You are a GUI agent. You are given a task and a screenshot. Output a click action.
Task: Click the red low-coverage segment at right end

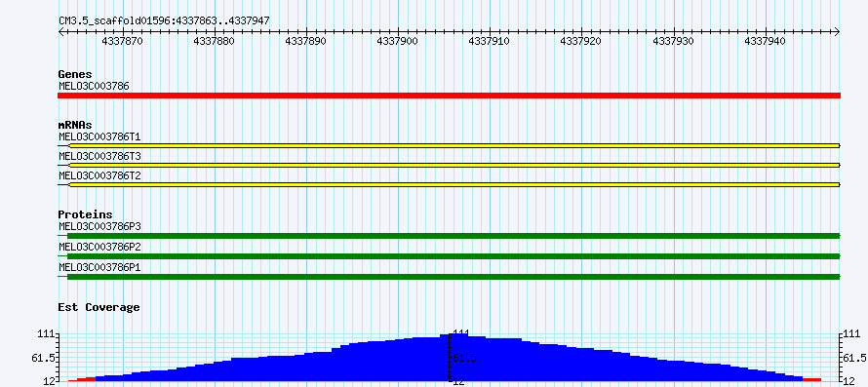(811, 380)
